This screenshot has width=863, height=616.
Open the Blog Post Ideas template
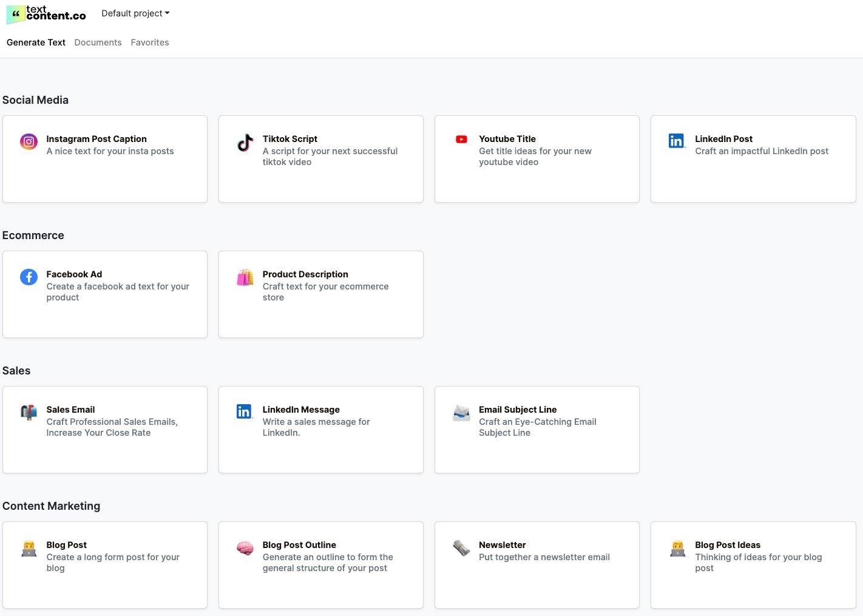tap(728, 545)
